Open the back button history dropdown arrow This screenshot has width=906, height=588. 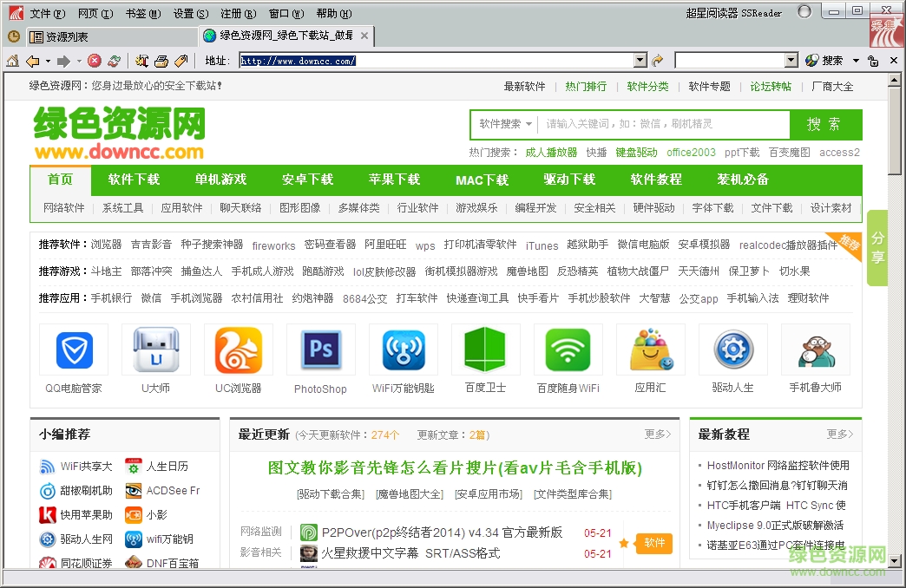click(x=47, y=61)
